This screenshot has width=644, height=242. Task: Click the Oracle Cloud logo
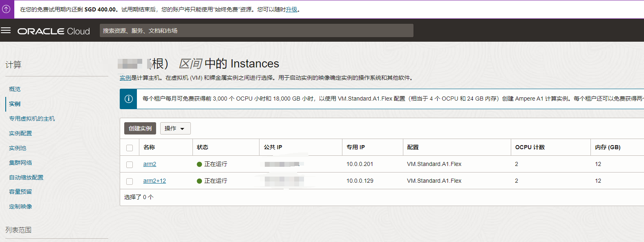[x=54, y=31]
